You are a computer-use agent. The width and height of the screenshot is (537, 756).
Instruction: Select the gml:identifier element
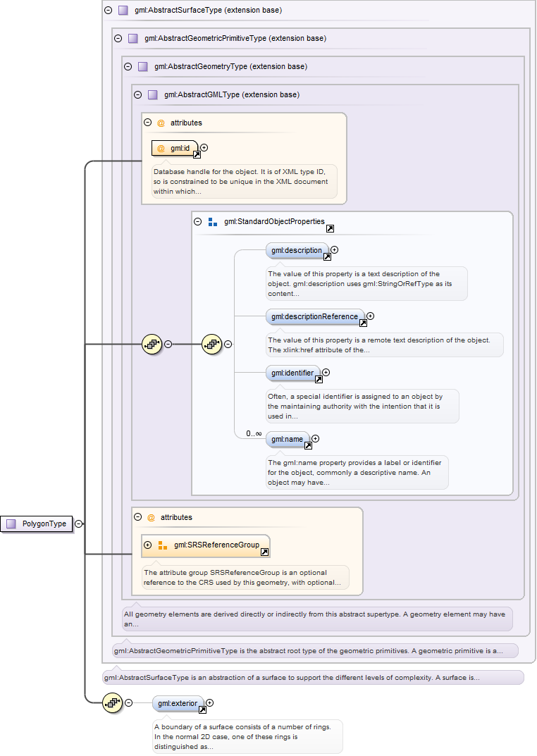point(292,373)
